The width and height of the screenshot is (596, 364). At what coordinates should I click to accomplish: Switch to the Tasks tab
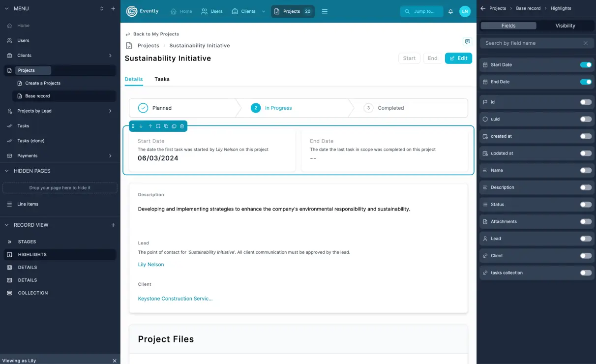162,79
